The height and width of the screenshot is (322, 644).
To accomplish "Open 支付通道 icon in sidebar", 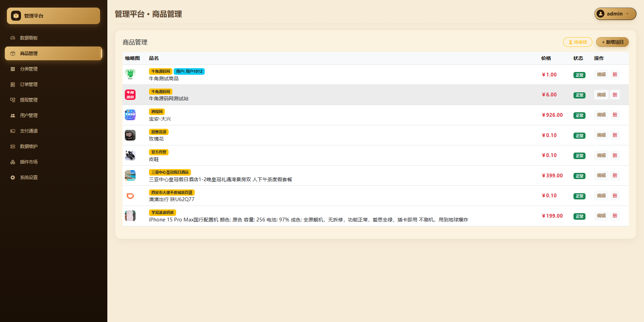I will [13, 131].
